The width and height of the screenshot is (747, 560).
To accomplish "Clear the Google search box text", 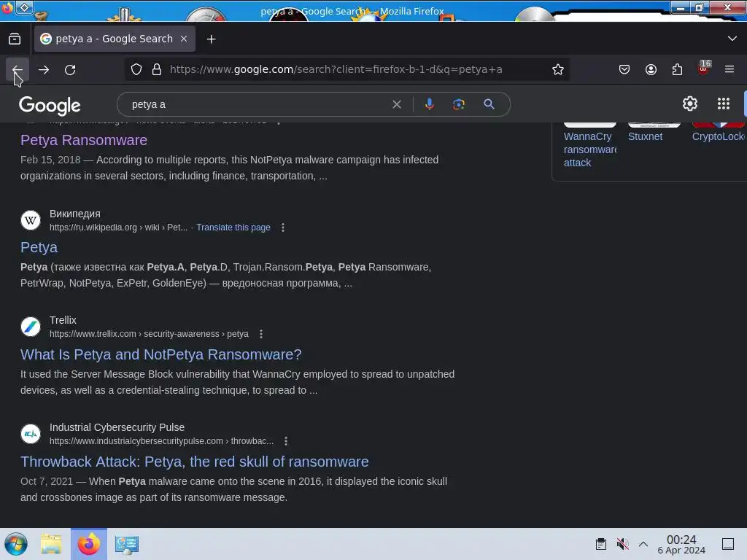I will coord(396,104).
